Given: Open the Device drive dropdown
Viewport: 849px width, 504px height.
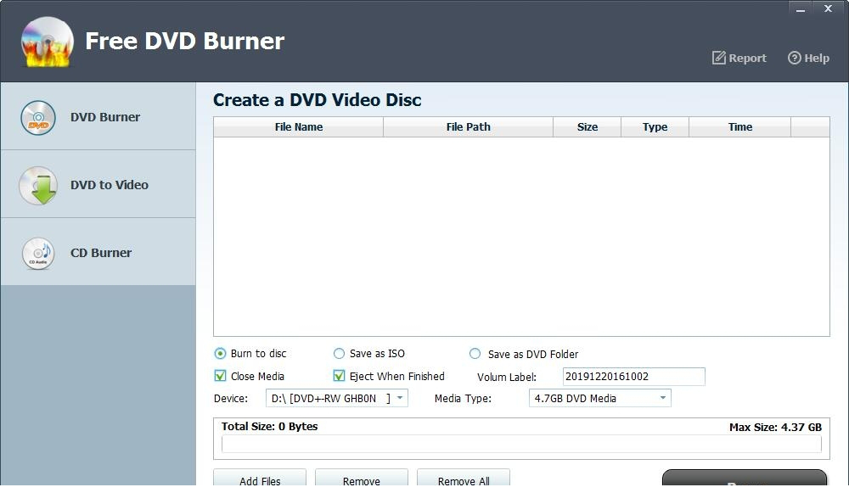Looking at the screenshot, I should [400, 397].
